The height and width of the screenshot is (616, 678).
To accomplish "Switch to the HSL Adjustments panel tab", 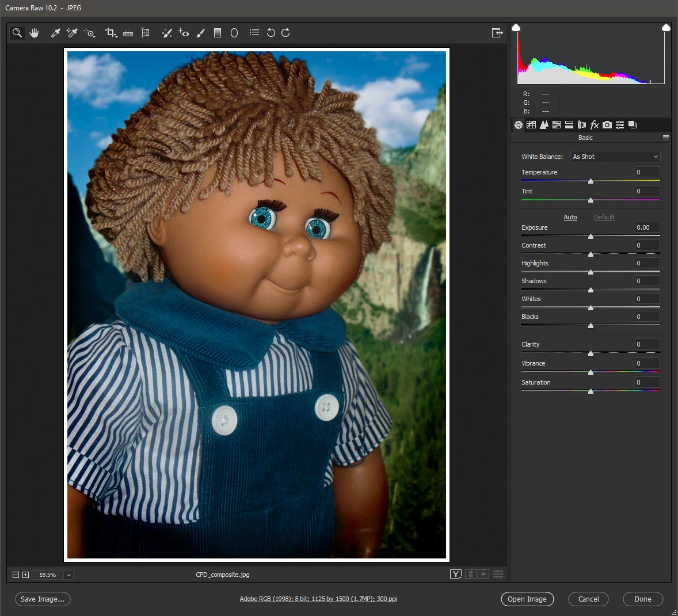I will tap(557, 125).
